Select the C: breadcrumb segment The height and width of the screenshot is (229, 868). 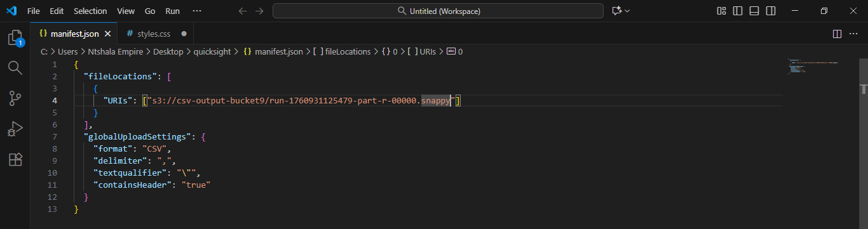(44, 52)
